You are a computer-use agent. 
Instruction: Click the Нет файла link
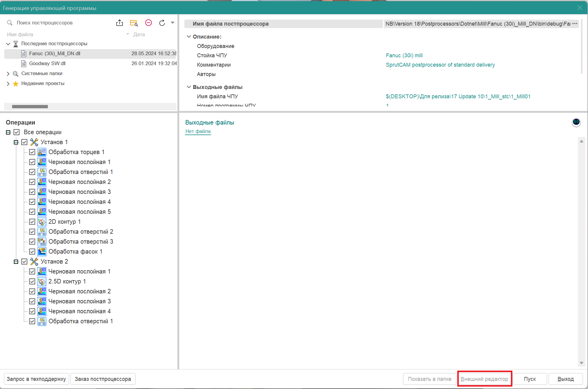tap(198, 131)
